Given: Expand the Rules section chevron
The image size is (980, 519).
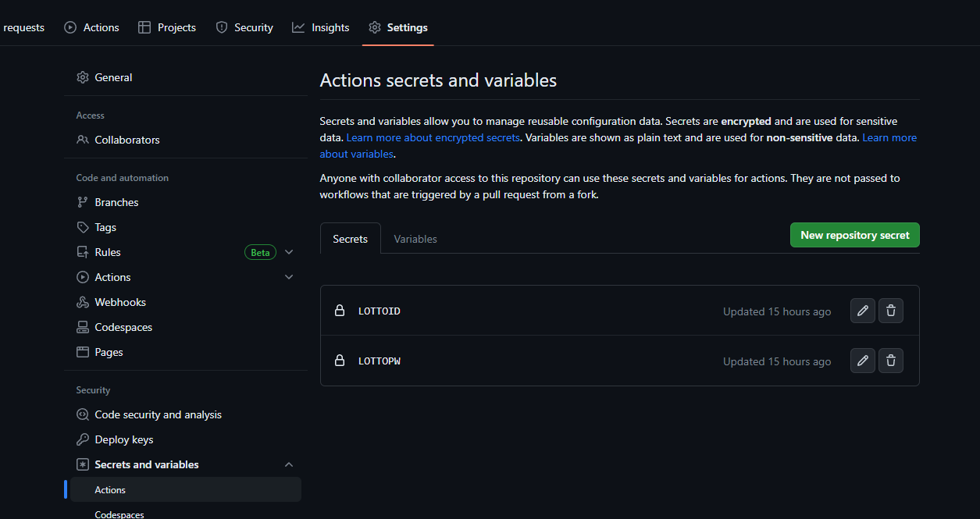Looking at the screenshot, I should pos(289,252).
